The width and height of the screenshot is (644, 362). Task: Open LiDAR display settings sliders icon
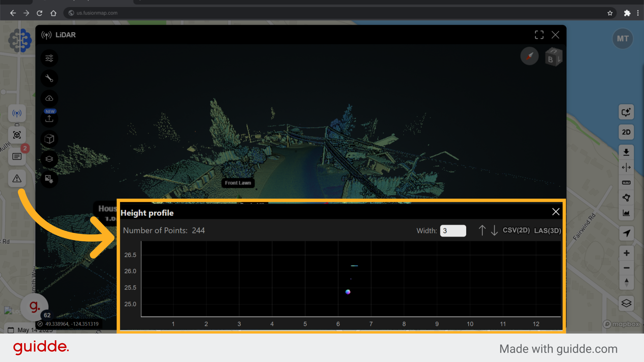click(x=49, y=58)
